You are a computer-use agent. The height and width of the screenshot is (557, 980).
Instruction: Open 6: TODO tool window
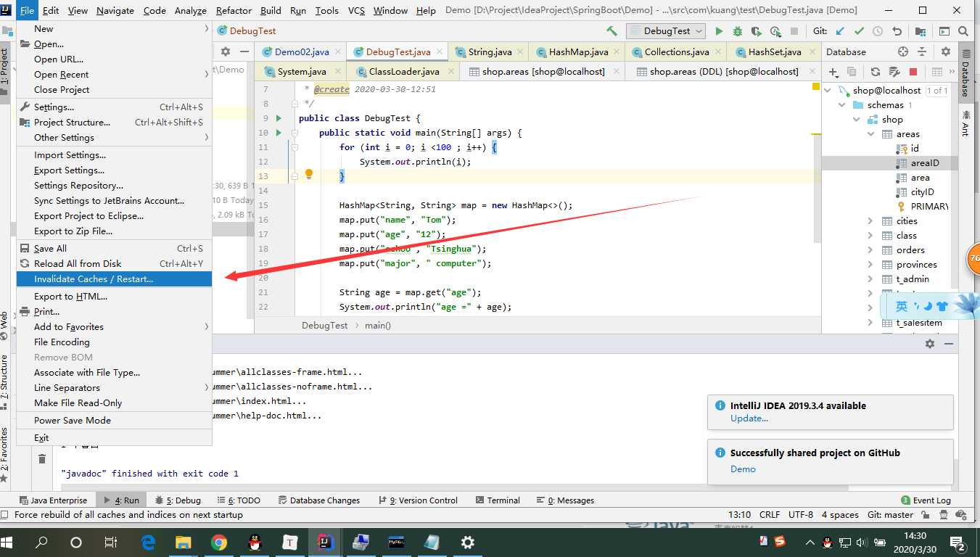(238, 500)
